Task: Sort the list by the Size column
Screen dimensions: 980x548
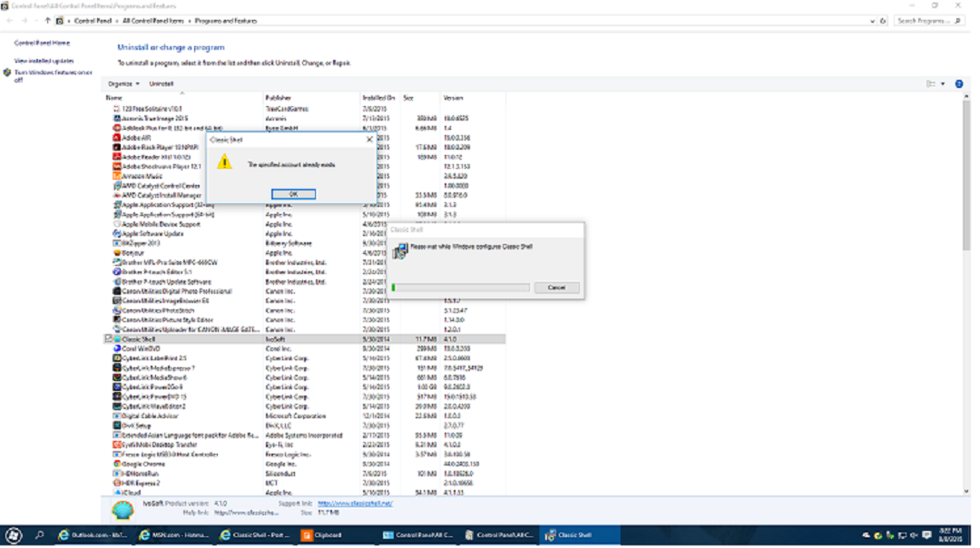Action: (x=420, y=98)
